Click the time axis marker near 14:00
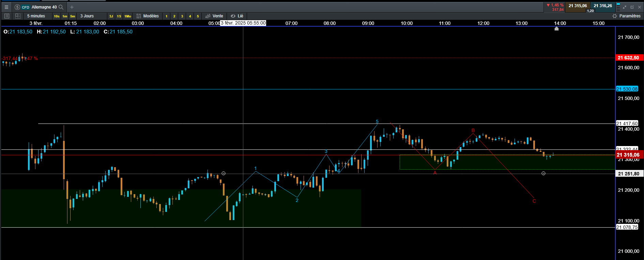 pos(556,29)
